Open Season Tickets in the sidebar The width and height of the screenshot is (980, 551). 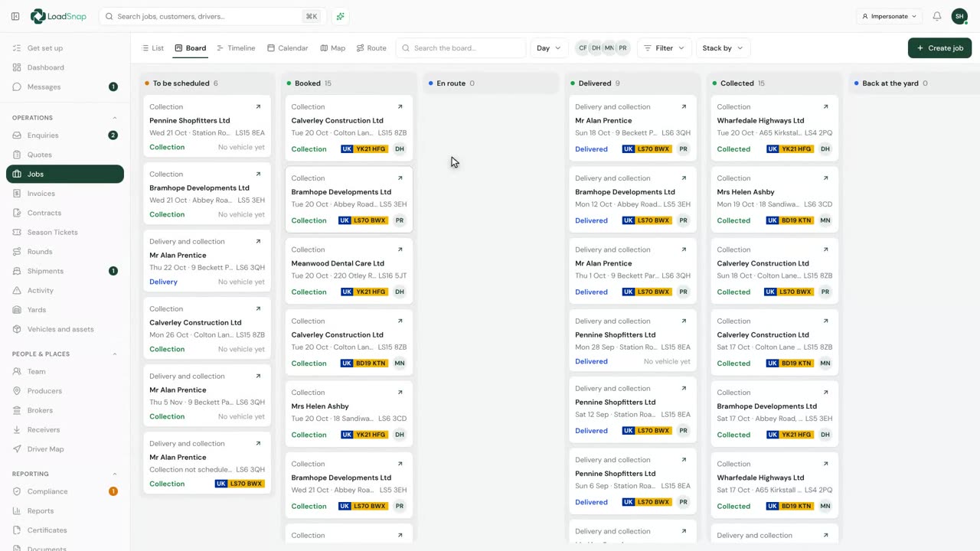[x=65, y=232]
